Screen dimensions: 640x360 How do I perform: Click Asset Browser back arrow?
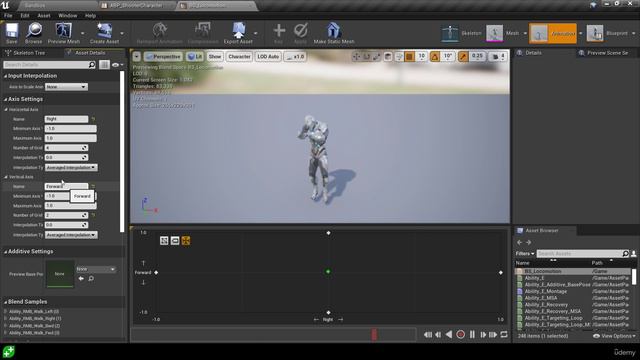pos(520,242)
